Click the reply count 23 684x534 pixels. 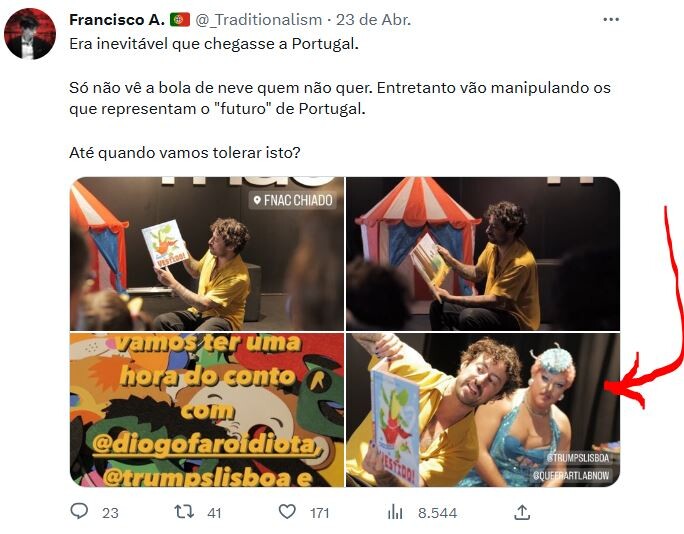pos(110,513)
